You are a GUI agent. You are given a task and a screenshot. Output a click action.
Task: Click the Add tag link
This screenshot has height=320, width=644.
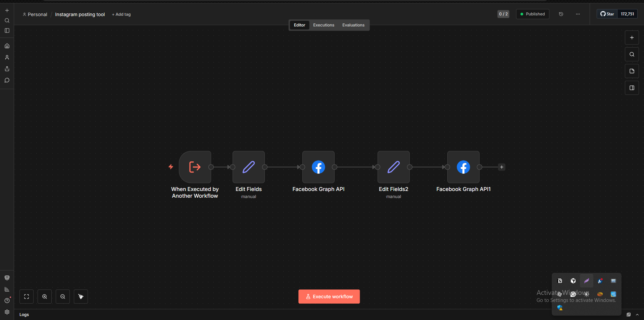point(121,14)
